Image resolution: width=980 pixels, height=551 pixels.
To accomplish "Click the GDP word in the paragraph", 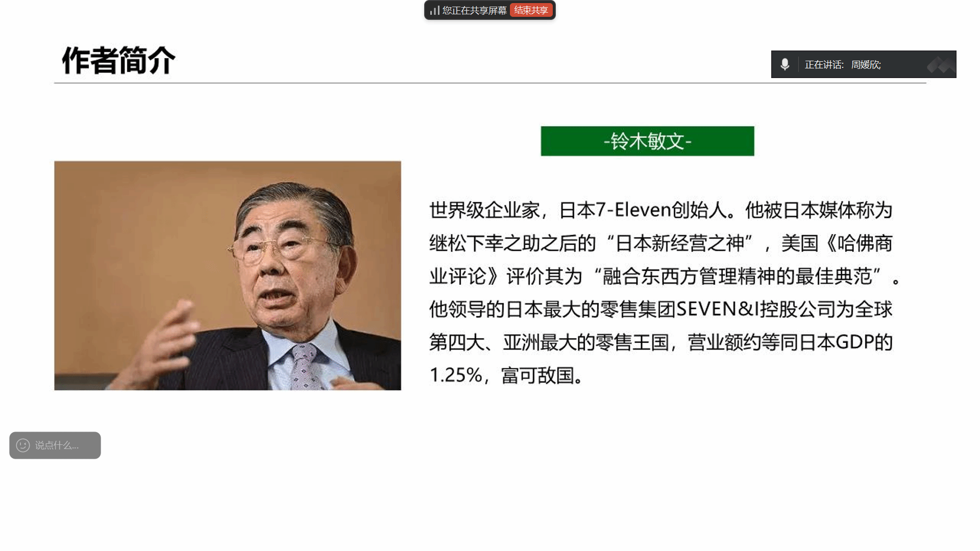I will (854, 342).
